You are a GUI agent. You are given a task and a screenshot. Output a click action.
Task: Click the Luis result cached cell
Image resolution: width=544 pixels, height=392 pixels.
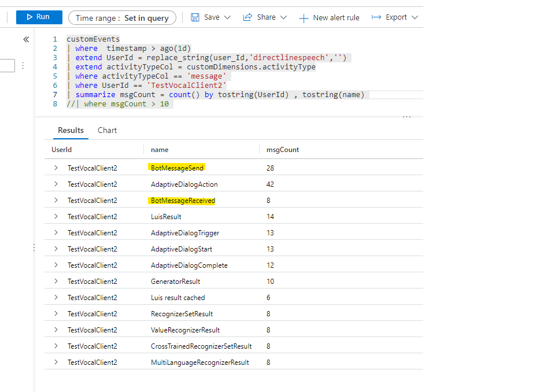177,298
